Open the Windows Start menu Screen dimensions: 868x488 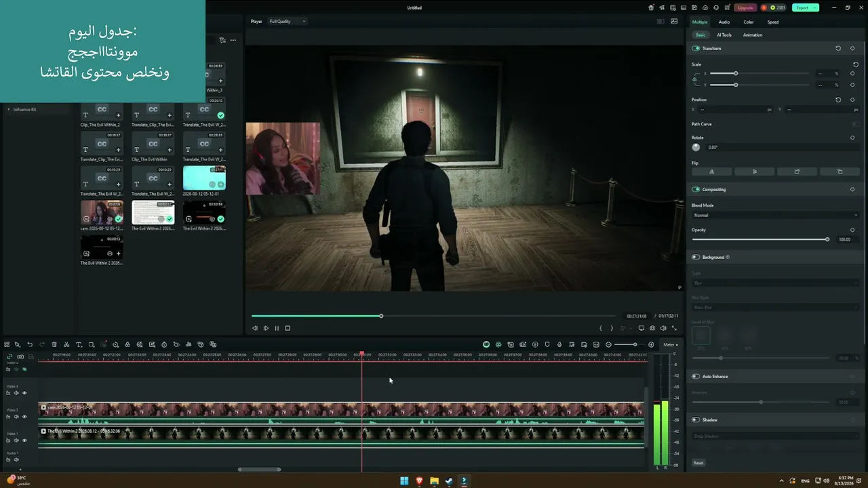(x=404, y=481)
